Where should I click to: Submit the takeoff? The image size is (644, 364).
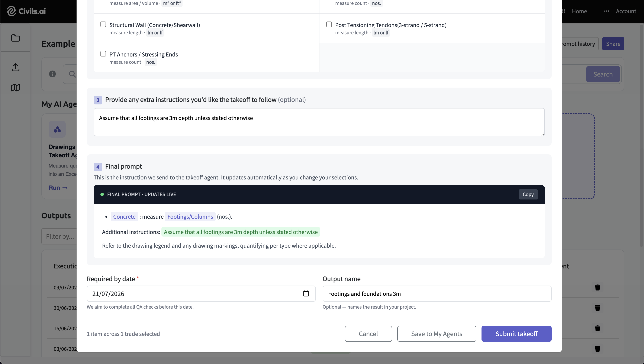pos(516,334)
